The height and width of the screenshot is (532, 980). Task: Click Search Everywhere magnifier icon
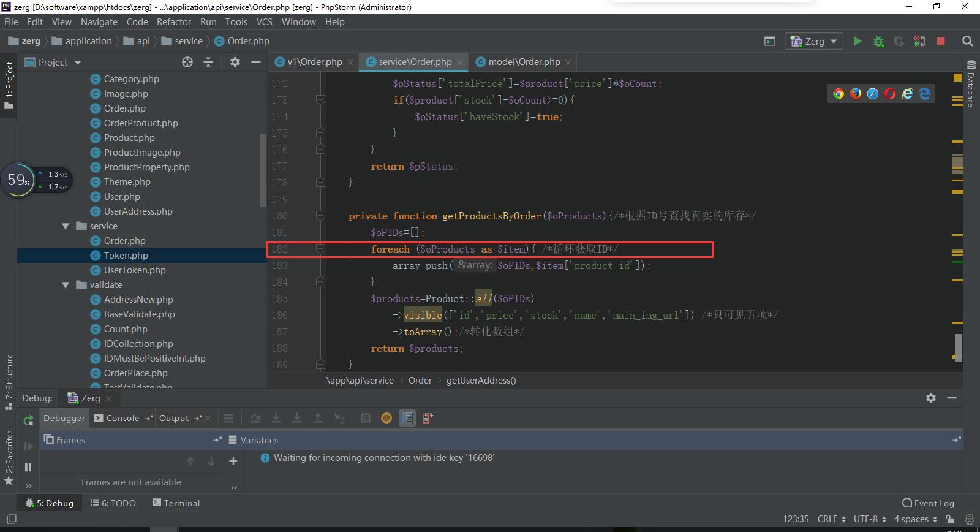click(x=968, y=41)
